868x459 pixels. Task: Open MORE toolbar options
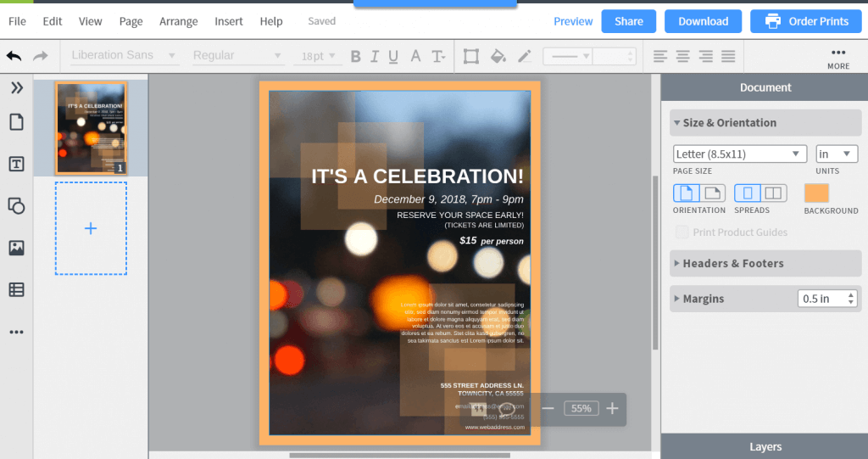click(x=838, y=58)
